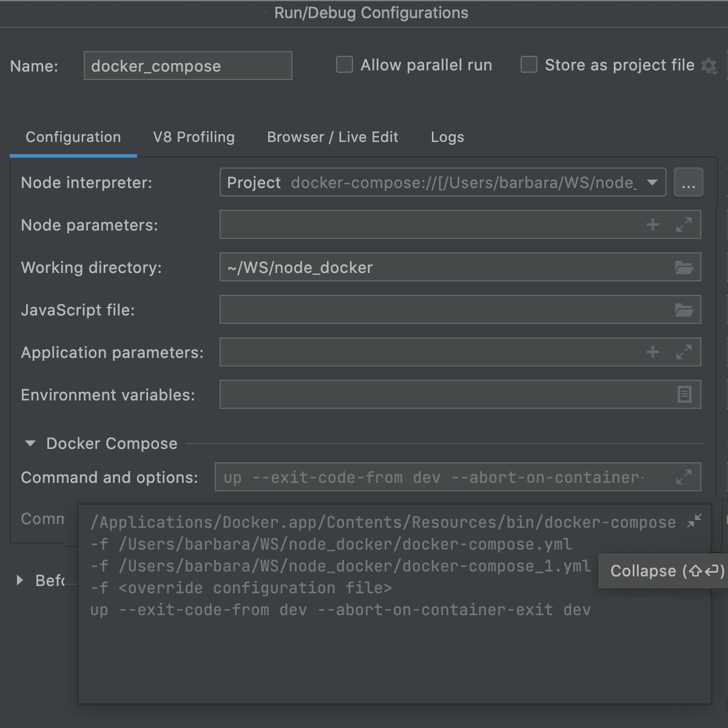Check Store as project file

click(x=528, y=64)
